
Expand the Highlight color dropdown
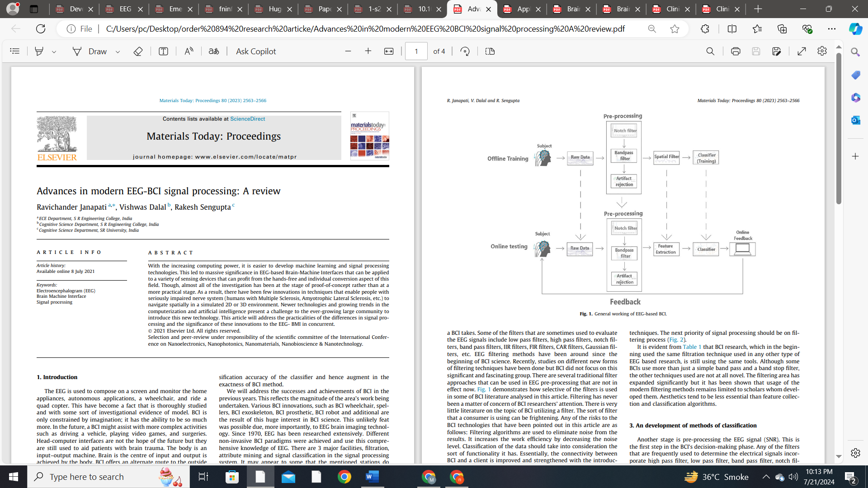[x=54, y=52]
